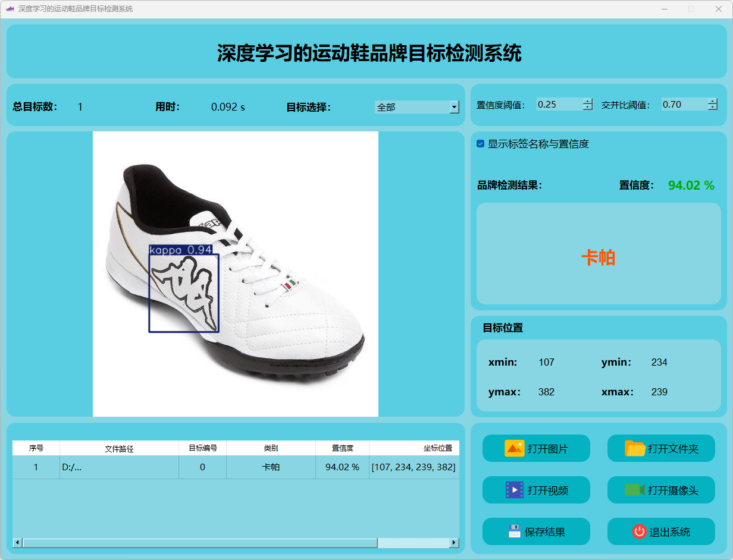Select the D:/... file path cell
Viewport: 733px width, 560px height.
click(119, 467)
